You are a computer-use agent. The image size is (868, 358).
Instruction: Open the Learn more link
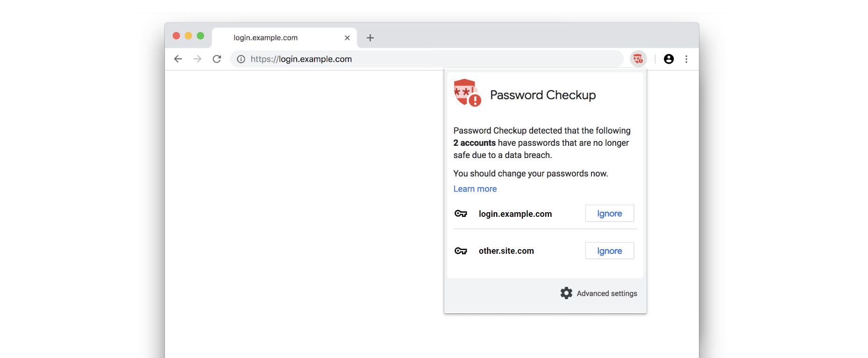(475, 189)
